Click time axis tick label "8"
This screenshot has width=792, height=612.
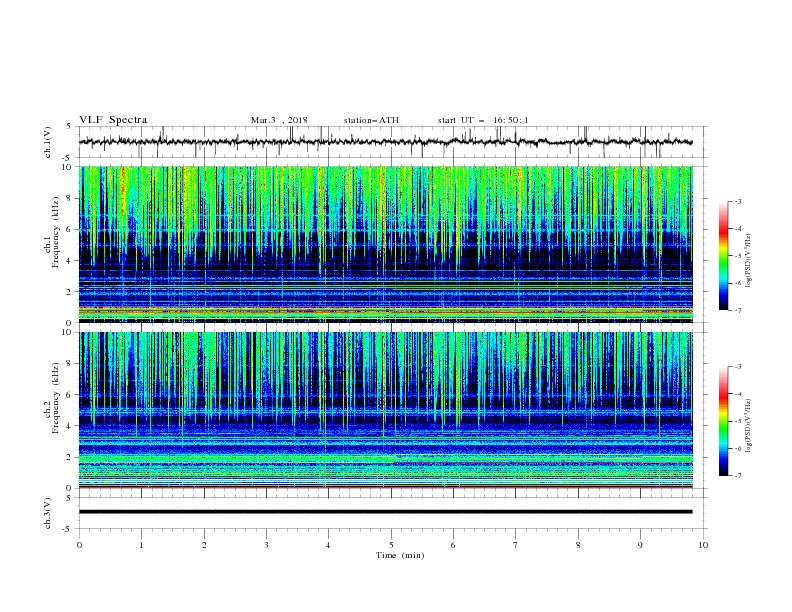578,545
